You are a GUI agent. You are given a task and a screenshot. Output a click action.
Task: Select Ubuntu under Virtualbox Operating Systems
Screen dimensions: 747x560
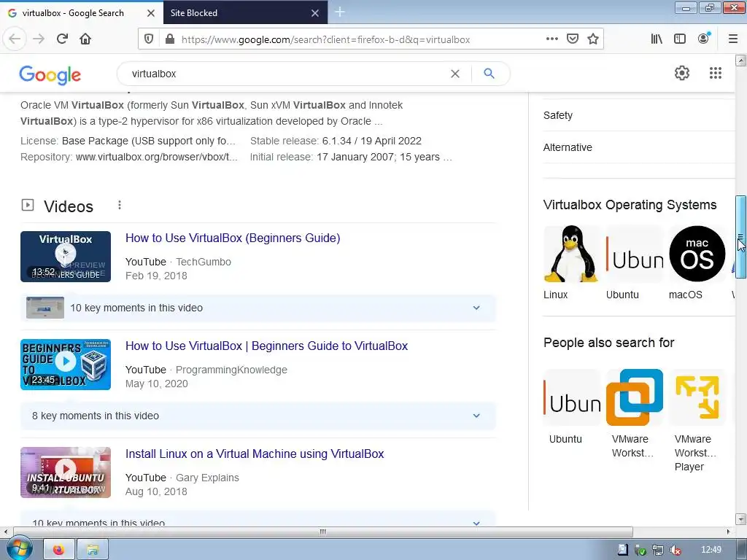pyautogui.click(x=634, y=263)
